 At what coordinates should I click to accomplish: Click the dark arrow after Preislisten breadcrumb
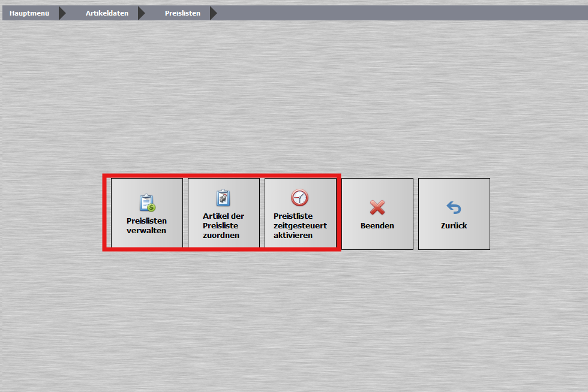[214, 13]
